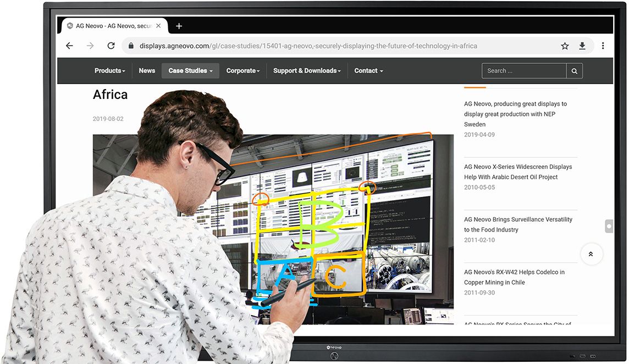Click the browser forward arrow
Viewport: 629px width, 364px height.
[x=90, y=46]
